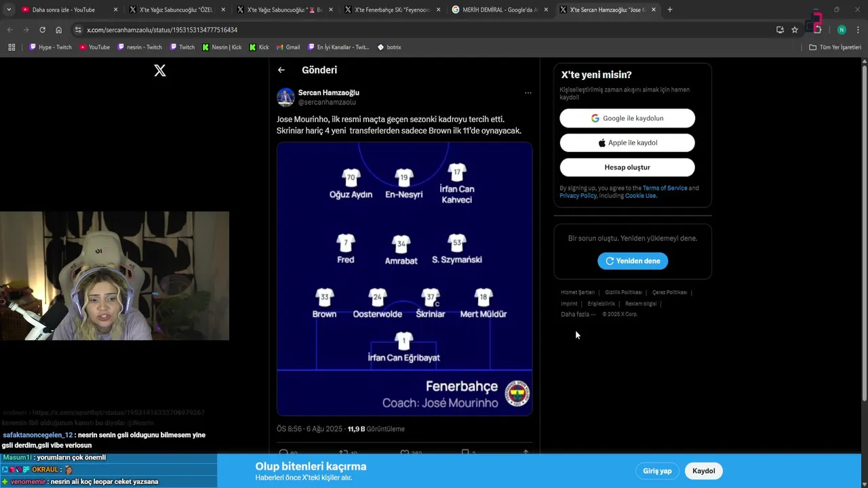Close the 'X'te Fenerbahçe SK' tab
This screenshot has height=488, width=868.
pyautogui.click(x=438, y=9)
